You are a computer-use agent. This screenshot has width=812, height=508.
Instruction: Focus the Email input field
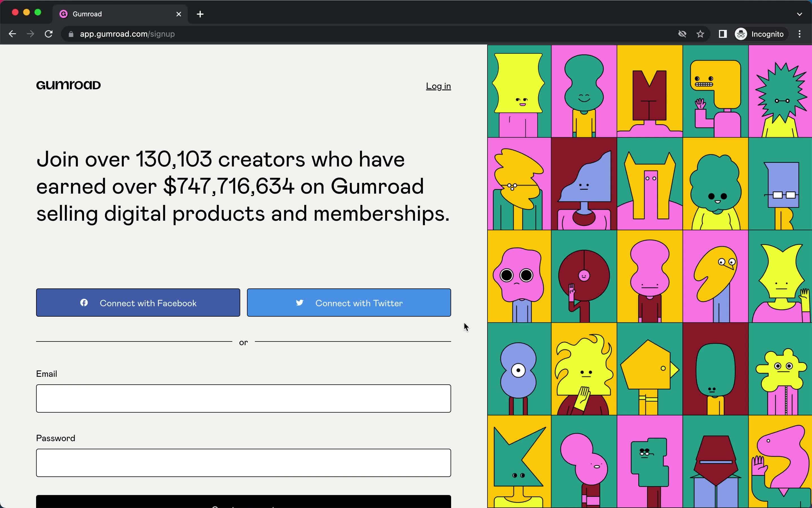coord(244,398)
